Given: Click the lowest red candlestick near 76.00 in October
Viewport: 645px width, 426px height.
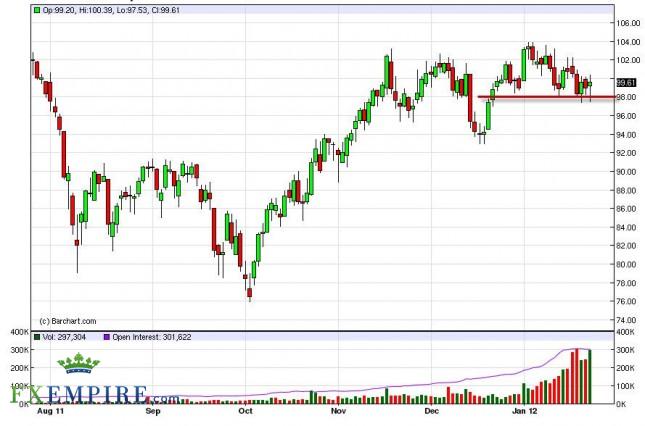Looking at the screenshot, I should tap(249, 292).
